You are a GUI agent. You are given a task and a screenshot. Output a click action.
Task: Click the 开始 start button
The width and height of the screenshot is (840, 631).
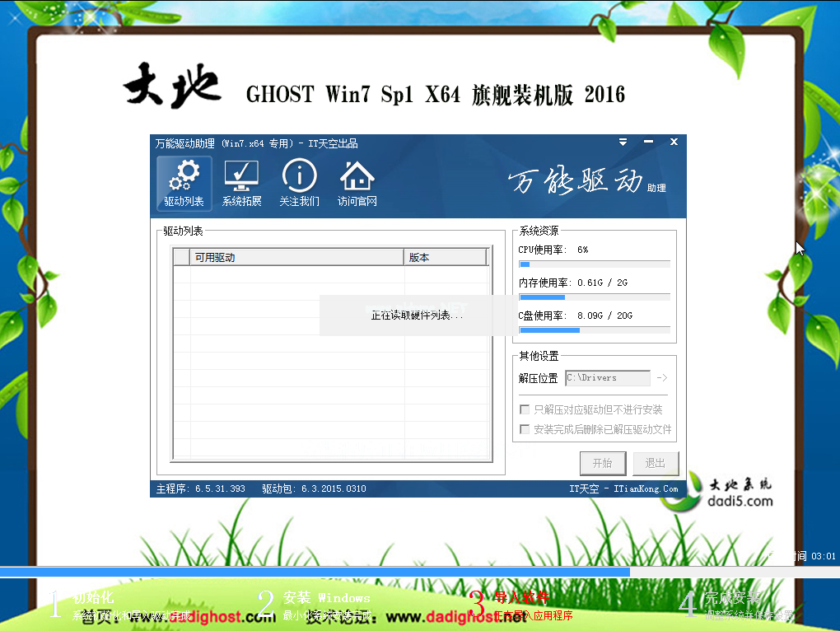coord(603,463)
